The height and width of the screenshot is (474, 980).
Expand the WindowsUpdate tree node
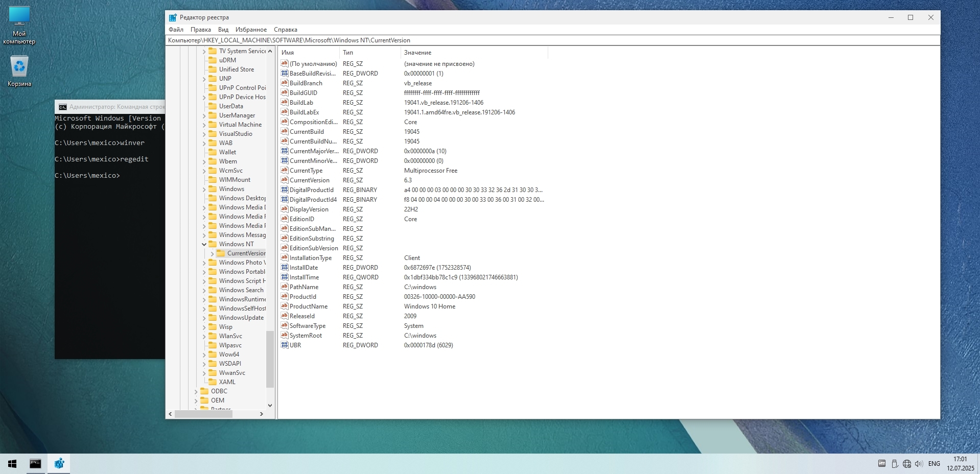point(204,318)
